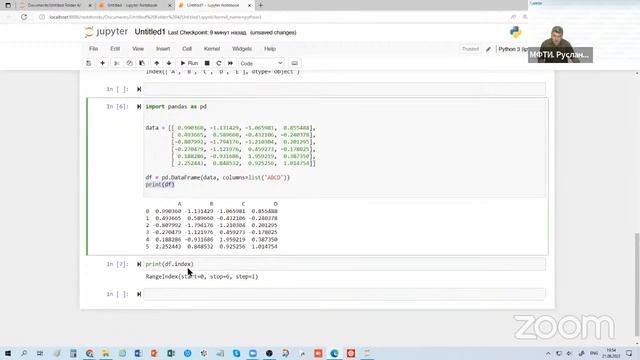This screenshot has height=360, width=640.
Task: Switch to the first Documents browser tab
Action: pos(53,5)
